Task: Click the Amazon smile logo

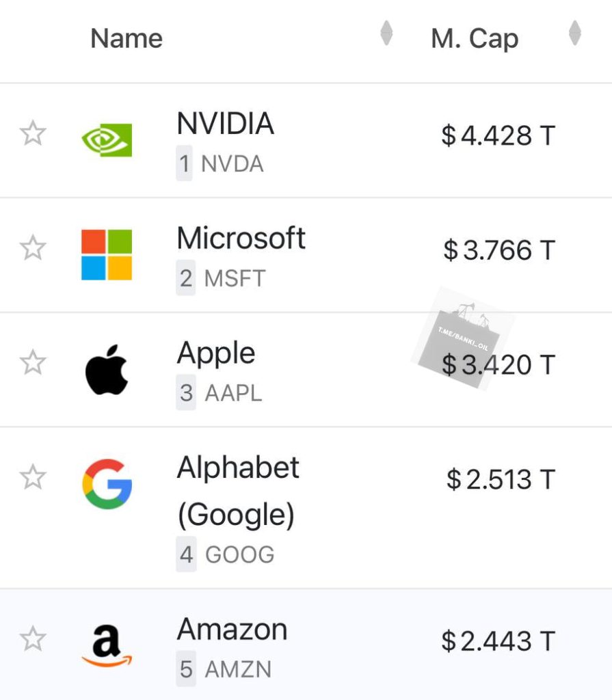Action: coord(107,645)
